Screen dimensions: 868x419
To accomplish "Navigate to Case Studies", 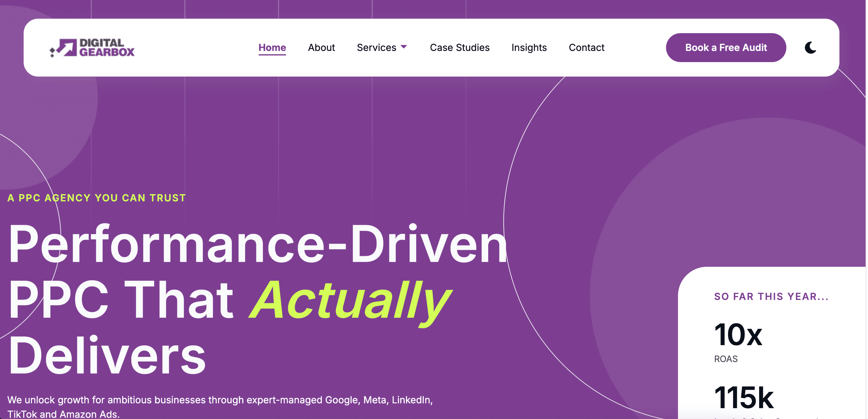I will click(459, 48).
